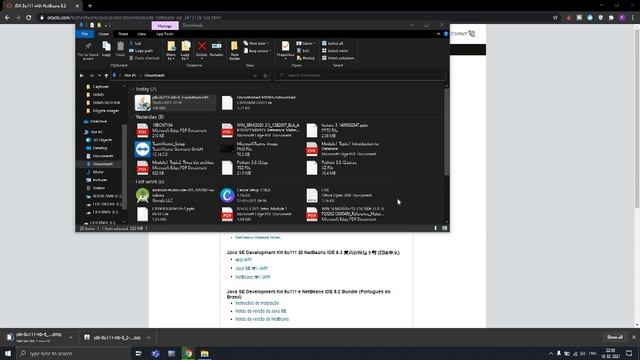Open the notification center icon
640x360 pixels.
[629, 353]
